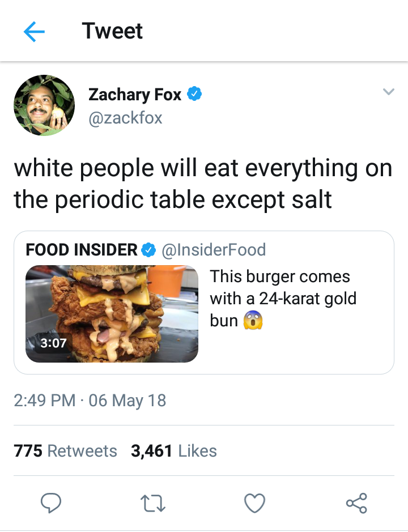Open the reply speech bubble icon

tap(51, 503)
